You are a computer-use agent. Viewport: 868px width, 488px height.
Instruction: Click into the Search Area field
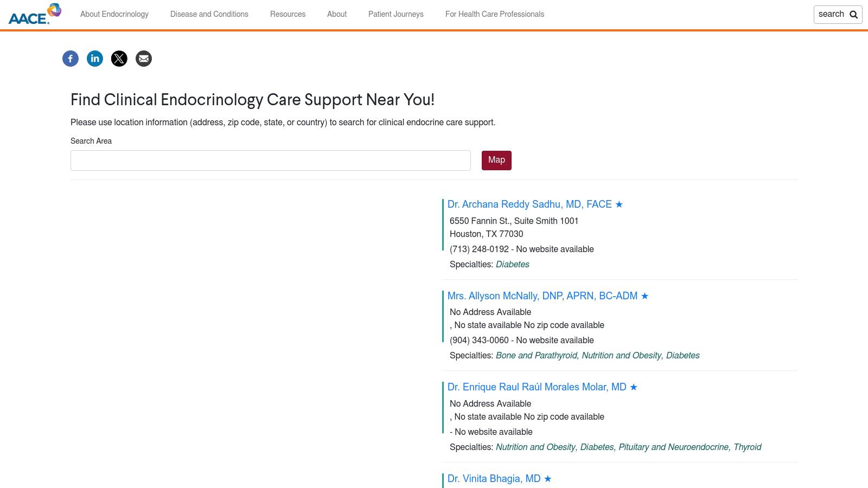(270, 160)
